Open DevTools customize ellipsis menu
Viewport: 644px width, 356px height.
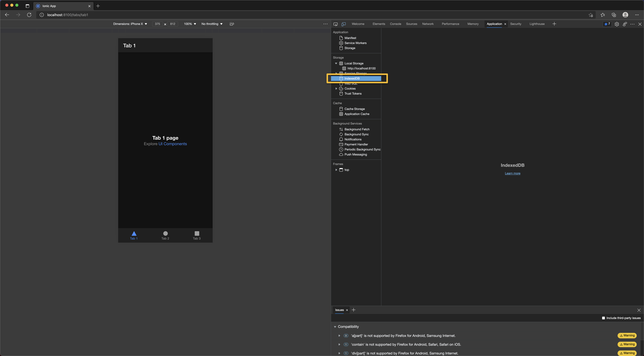click(x=632, y=24)
